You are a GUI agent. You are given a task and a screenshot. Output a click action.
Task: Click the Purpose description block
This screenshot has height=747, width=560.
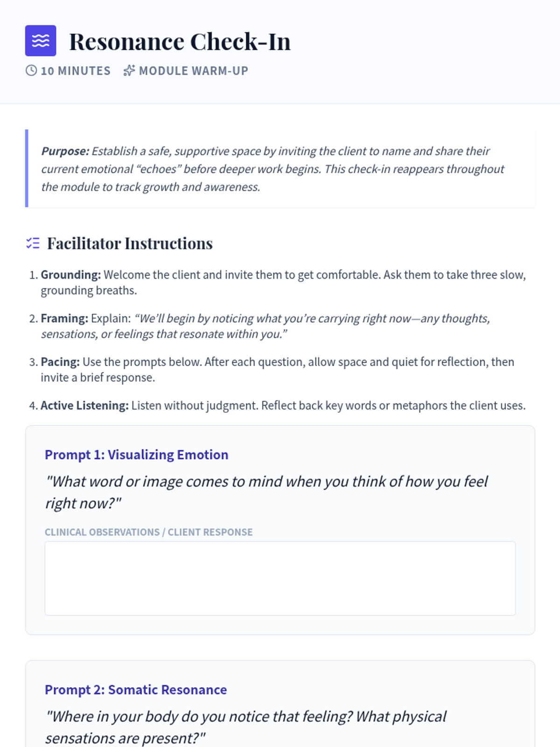(280, 169)
